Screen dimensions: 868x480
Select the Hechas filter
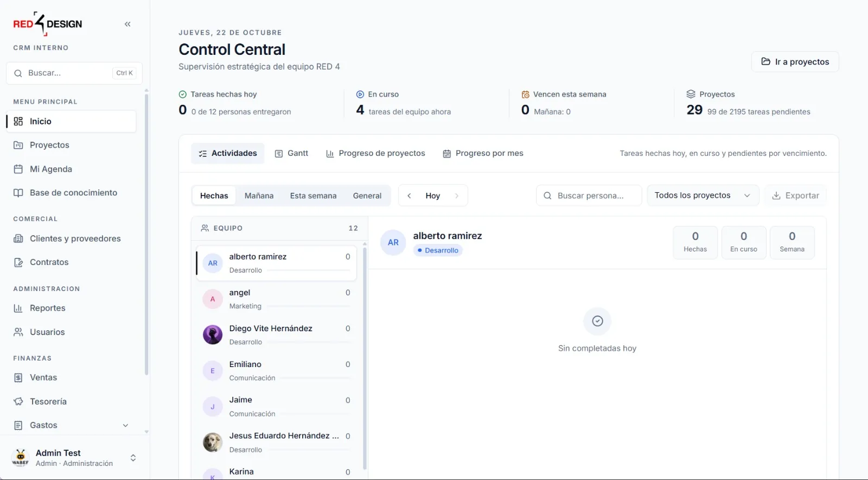(x=214, y=195)
